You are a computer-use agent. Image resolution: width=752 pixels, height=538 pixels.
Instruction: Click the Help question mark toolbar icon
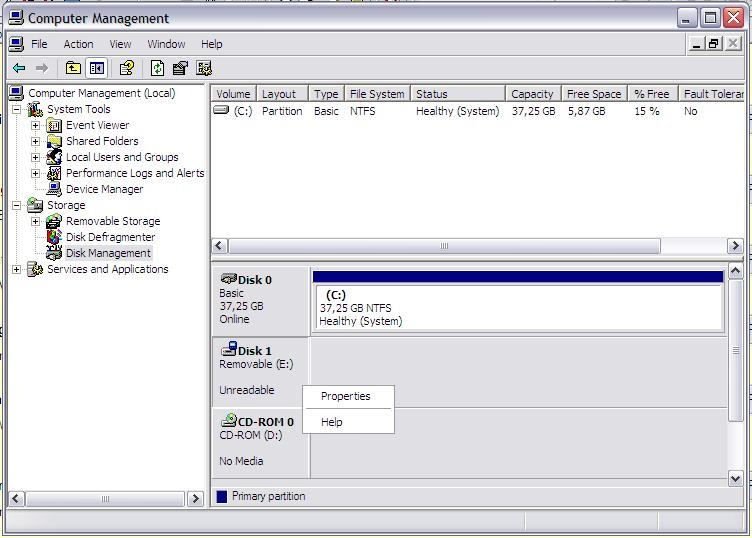click(127, 68)
